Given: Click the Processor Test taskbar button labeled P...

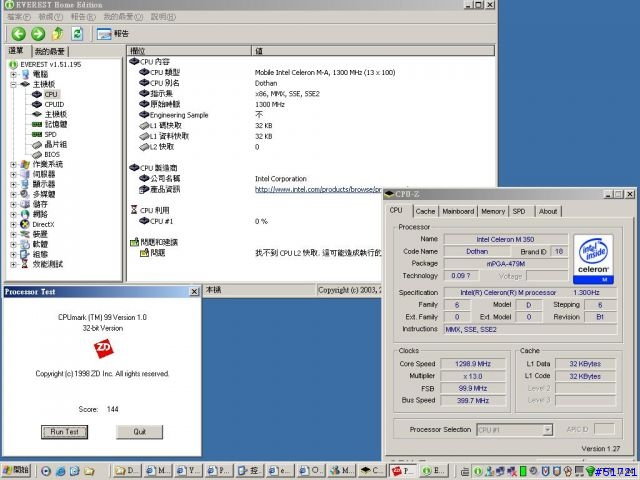Looking at the screenshot, I should (402, 471).
